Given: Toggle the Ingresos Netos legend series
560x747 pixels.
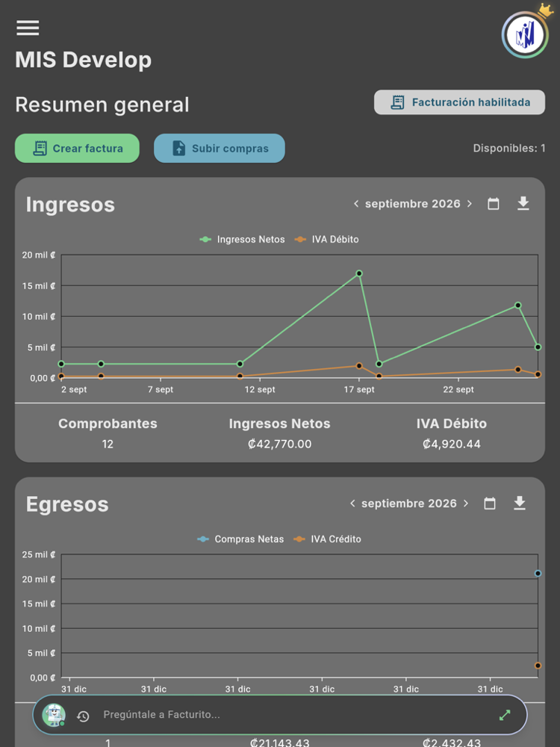Looking at the screenshot, I should click(x=242, y=240).
